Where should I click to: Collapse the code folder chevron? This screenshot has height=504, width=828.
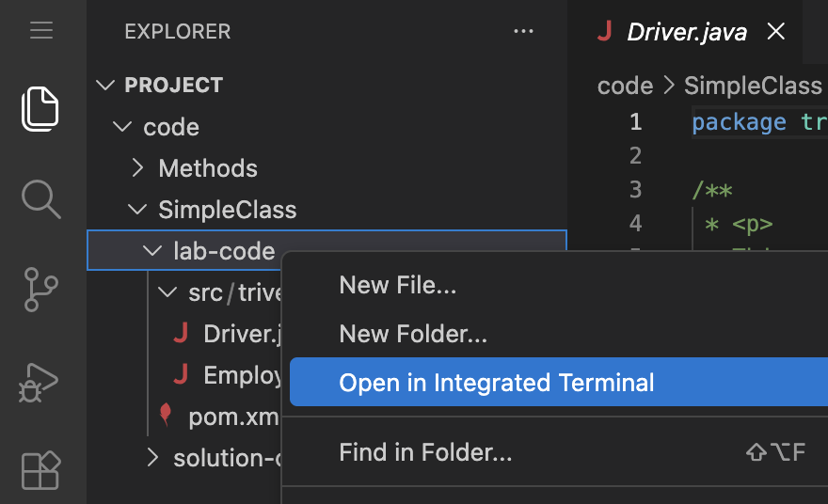pyautogui.click(x=122, y=126)
